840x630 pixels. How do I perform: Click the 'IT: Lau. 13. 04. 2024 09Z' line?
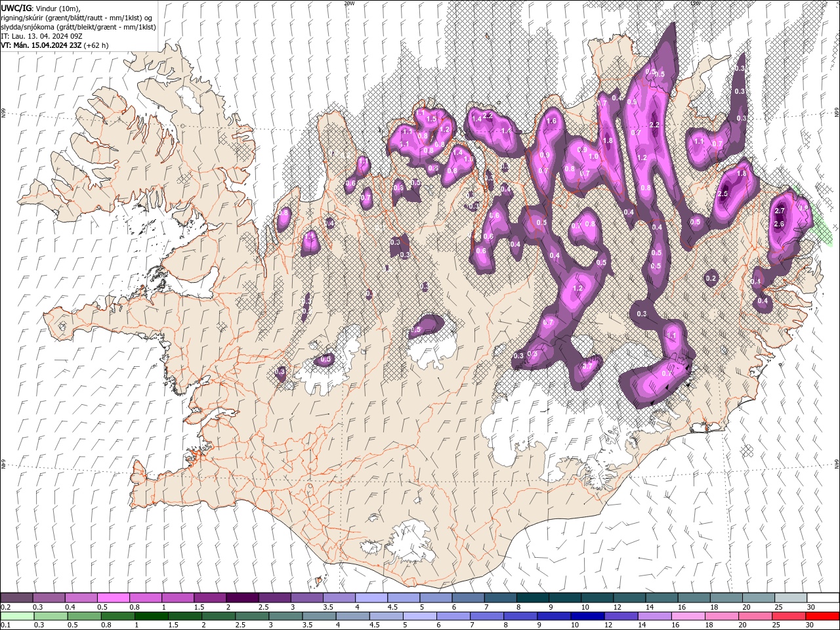[x=41, y=36]
